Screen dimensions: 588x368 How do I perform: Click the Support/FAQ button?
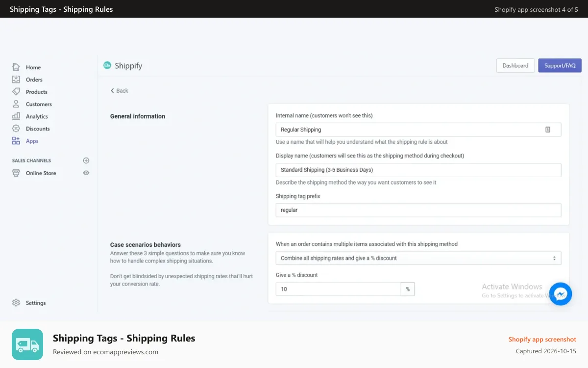tap(560, 65)
